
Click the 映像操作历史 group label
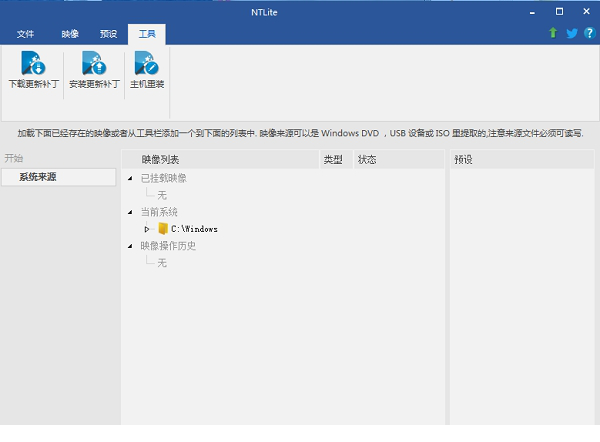[168, 246]
